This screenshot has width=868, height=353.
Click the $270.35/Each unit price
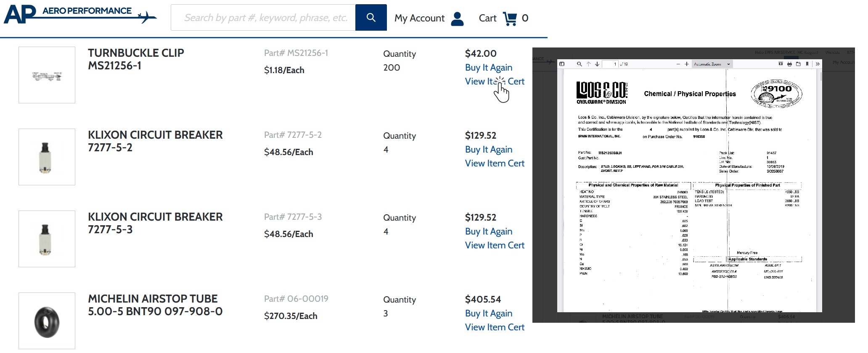pyautogui.click(x=291, y=316)
